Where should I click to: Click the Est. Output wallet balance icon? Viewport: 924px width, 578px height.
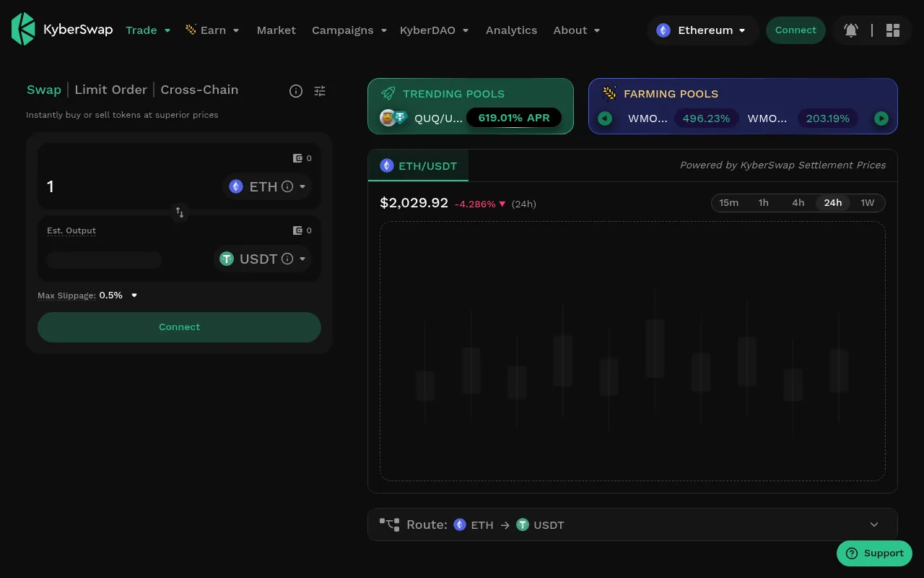point(297,230)
